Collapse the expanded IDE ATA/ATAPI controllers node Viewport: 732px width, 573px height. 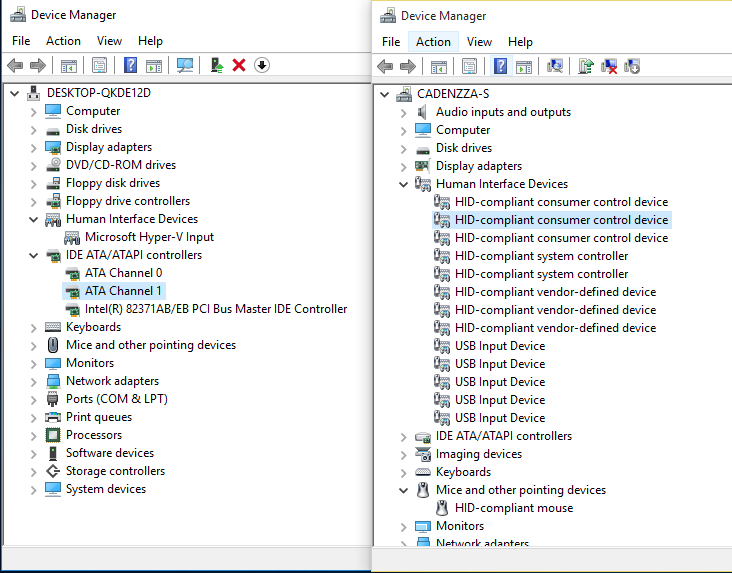(35, 255)
